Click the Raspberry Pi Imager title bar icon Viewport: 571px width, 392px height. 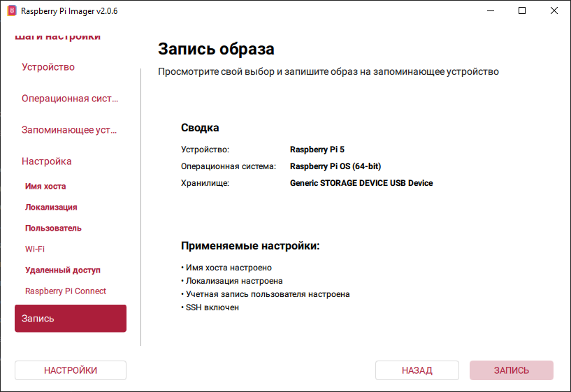click(11, 11)
